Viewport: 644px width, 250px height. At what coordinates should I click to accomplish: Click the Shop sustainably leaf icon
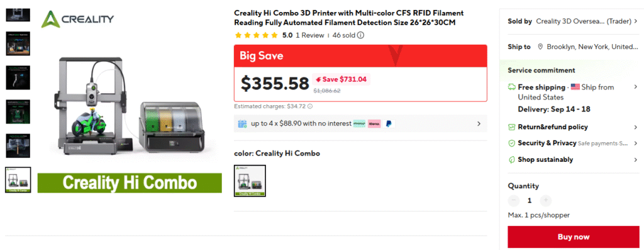512,159
